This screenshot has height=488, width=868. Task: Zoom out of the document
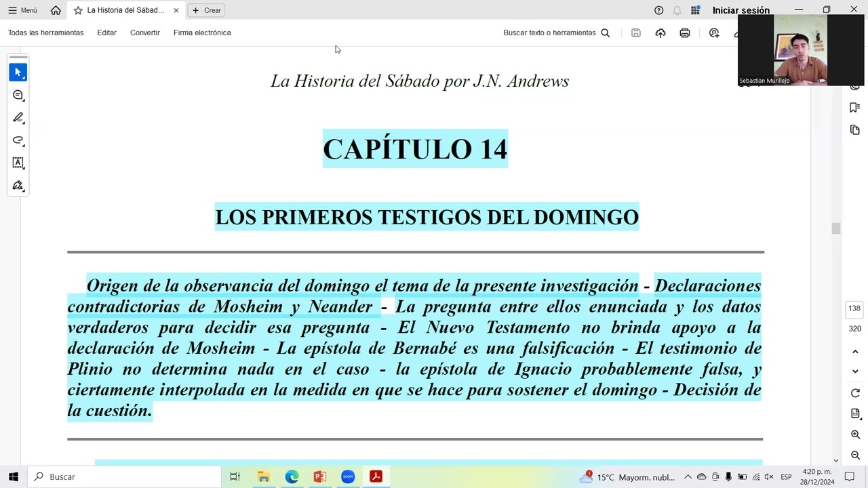tap(855, 455)
